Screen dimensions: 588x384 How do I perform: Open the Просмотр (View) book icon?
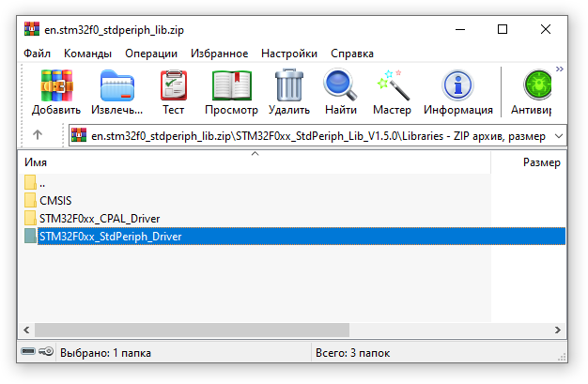pos(232,85)
